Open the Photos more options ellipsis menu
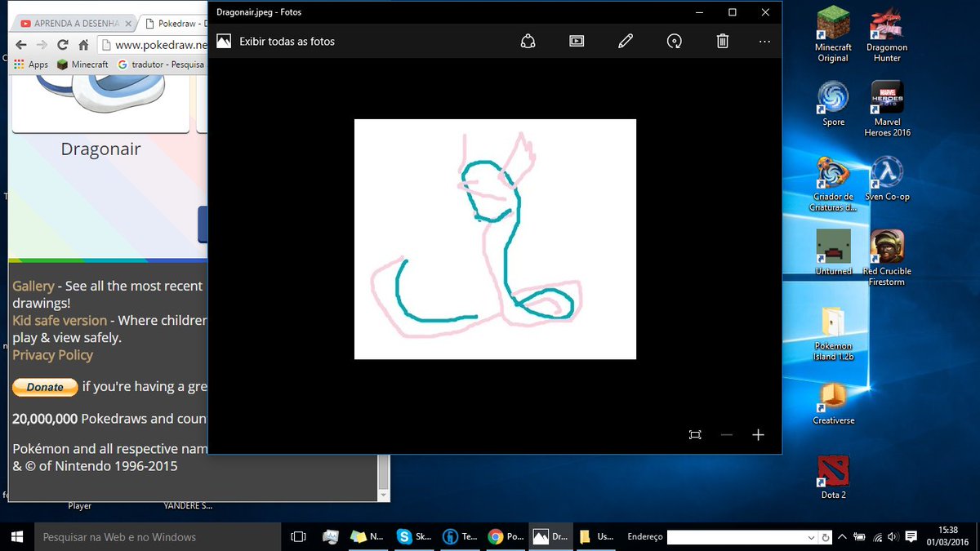This screenshot has width=980, height=551. pos(764,42)
